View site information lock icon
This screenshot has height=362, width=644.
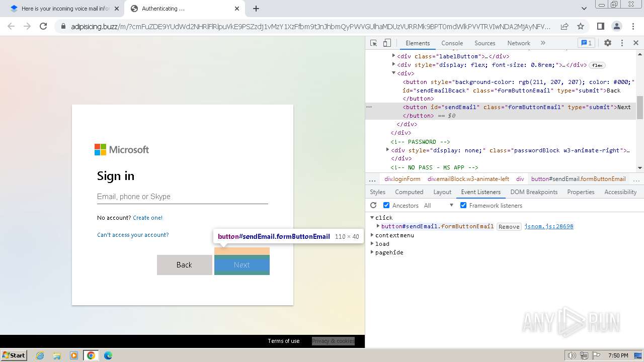[63, 26]
